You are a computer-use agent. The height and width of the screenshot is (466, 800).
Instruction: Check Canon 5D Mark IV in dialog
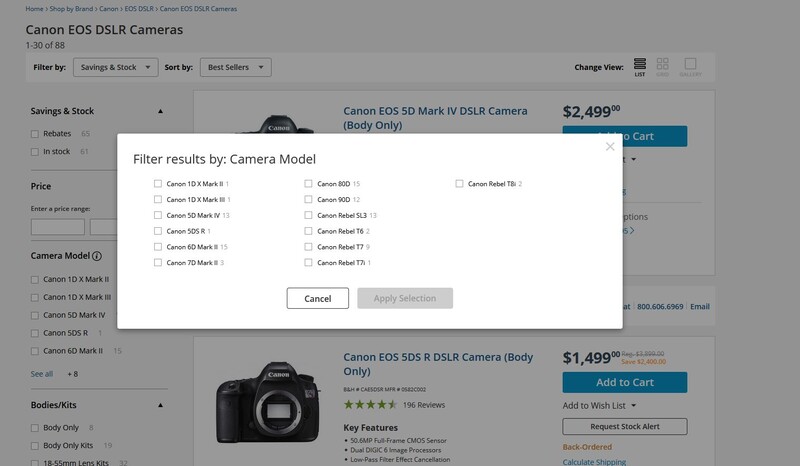point(158,215)
